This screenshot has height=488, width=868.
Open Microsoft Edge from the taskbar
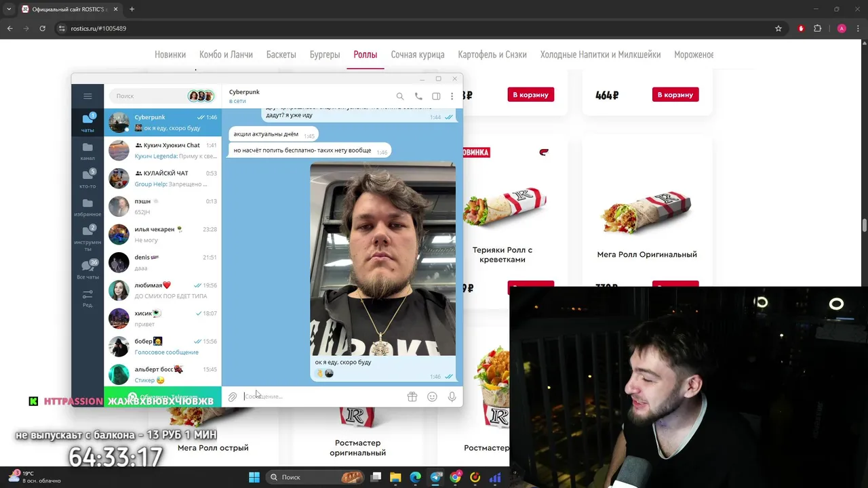(x=415, y=477)
